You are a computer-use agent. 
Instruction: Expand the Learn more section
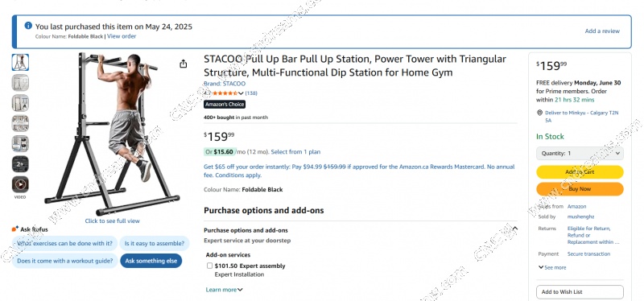click(x=225, y=290)
